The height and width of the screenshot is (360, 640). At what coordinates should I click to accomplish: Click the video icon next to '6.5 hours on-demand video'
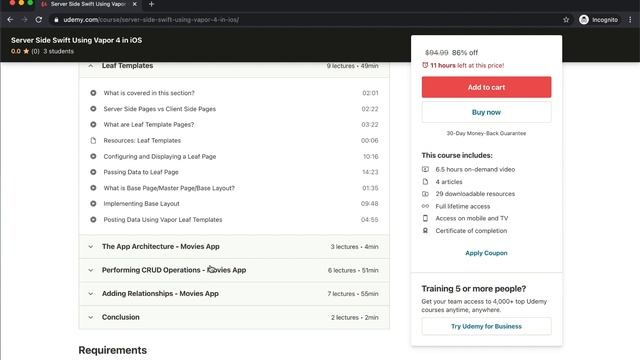[425, 169]
